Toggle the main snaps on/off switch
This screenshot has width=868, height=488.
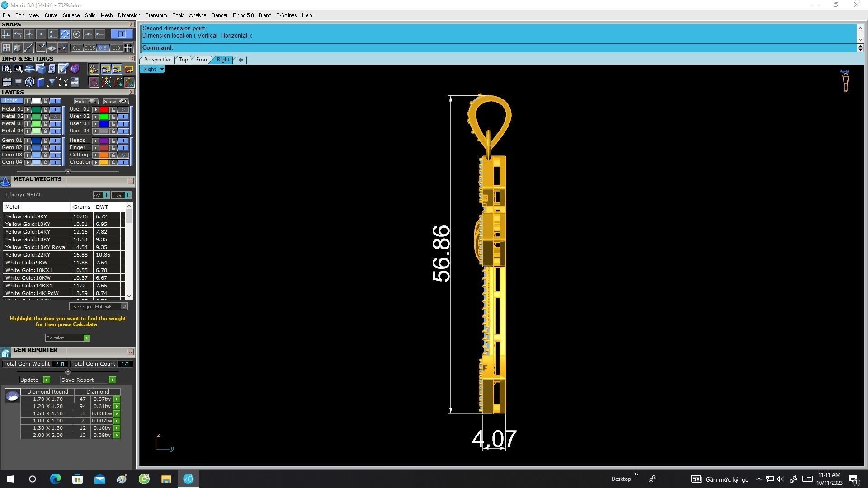pyautogui.click(x=121, y=34)
